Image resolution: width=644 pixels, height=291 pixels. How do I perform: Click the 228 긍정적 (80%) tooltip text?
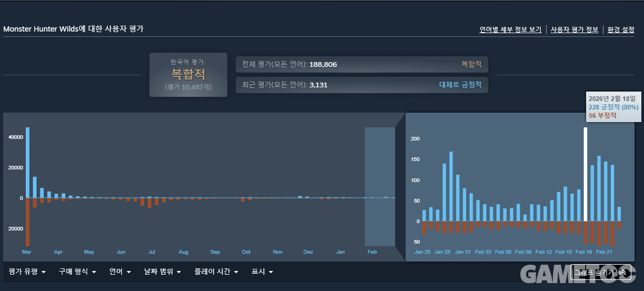pyautogui.click(x=613, y=107)
